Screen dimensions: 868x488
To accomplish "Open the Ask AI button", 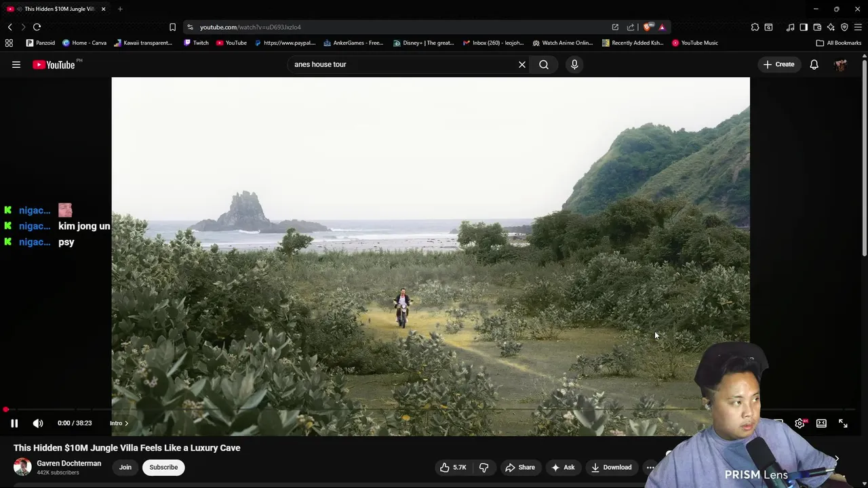I will (563, 467).
